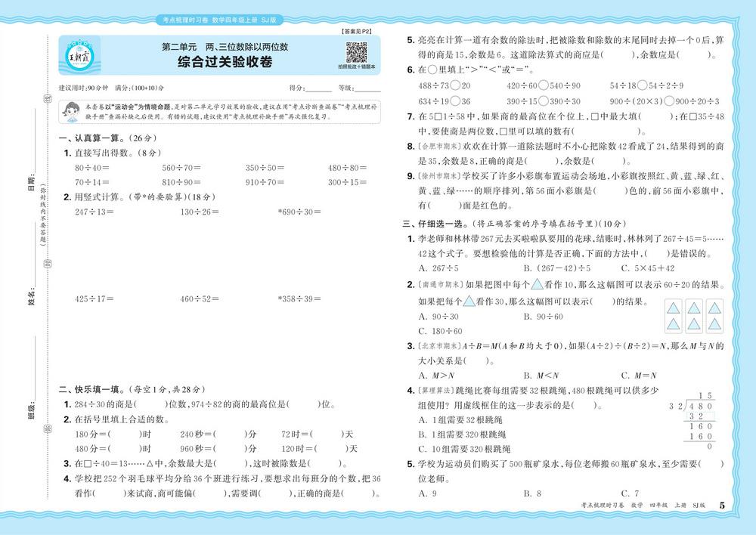Image resolution: width=756 pixels, height=535 pixels.
Task: Click the expression "300÷15="
Action: click(347, 183)
